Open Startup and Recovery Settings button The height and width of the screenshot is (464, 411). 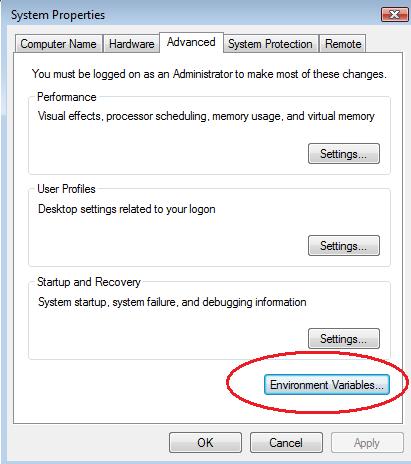tap(344, 339)
